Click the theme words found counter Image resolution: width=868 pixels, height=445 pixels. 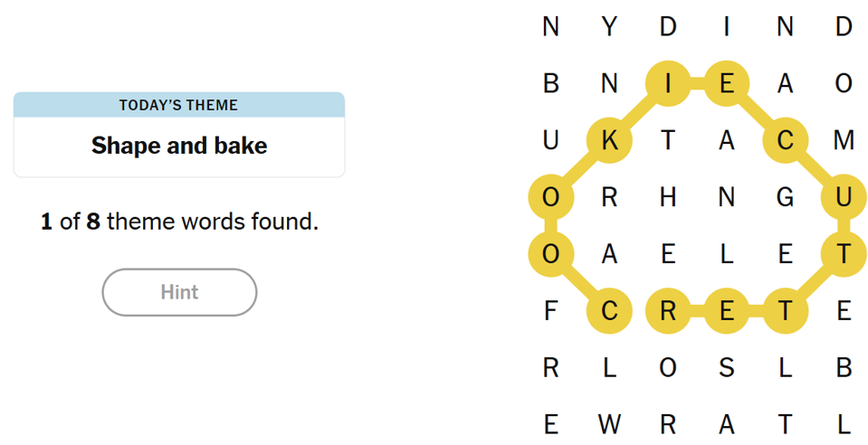click(179, 222)
